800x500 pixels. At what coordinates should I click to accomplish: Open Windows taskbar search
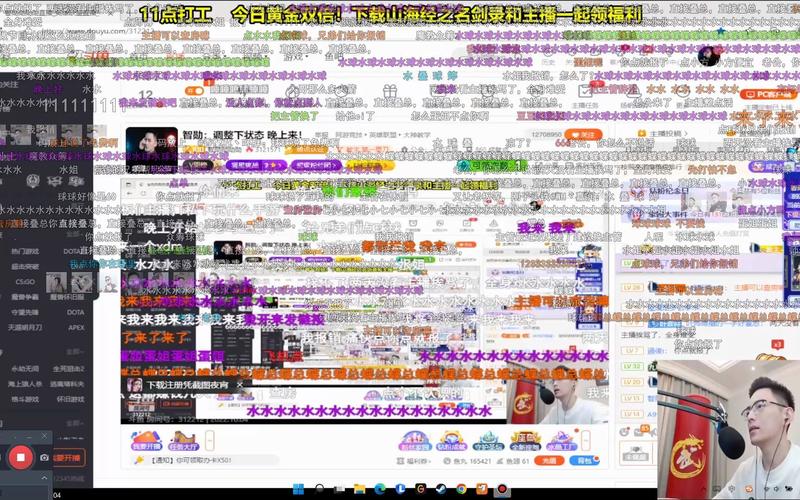click(x=319, y=489)
